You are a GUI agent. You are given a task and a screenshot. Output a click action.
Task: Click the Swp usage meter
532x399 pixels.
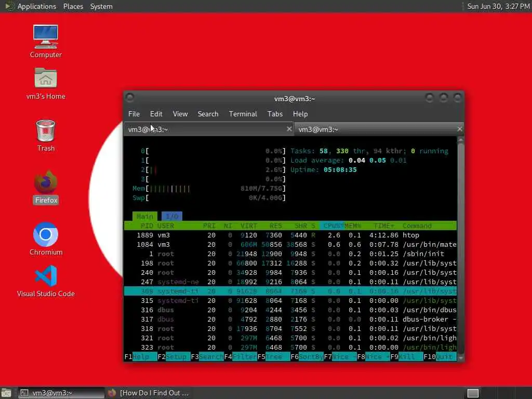pyautogui.click(x=209, y=198)
